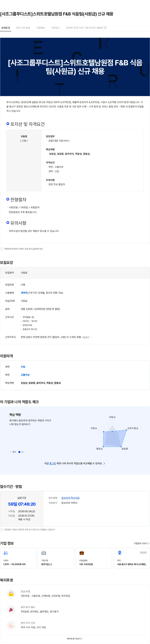Click the blue recruitment banner image
Image resolution: width=150 pixels, height=644 pixels.
75,67
